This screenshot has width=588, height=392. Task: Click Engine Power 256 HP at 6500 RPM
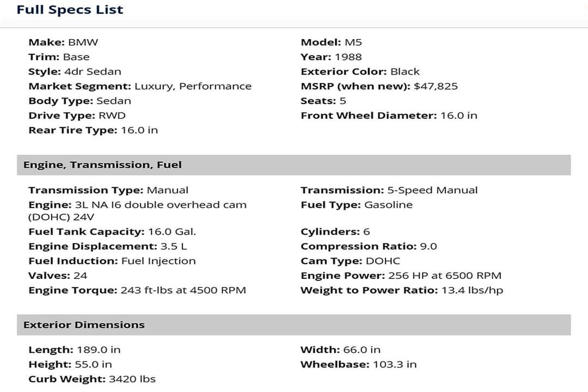tap(401, 275)
